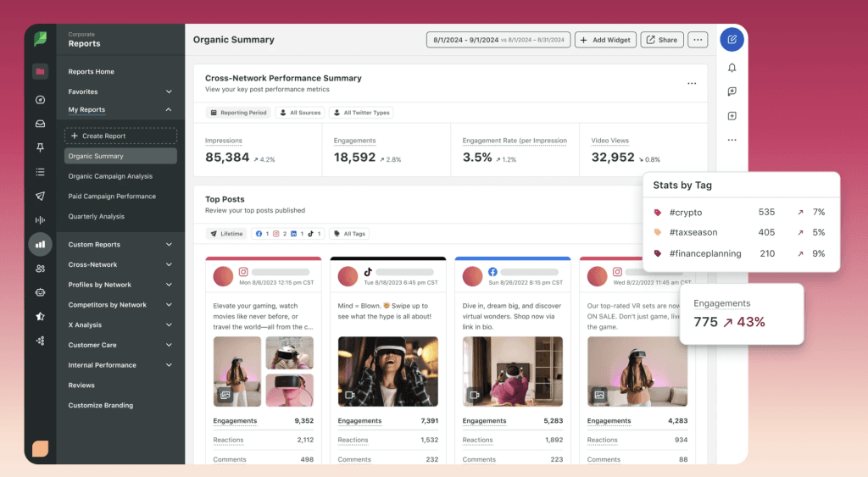Click the Create Report button
This screenshot has height=477, width=868.
(120, 136)
